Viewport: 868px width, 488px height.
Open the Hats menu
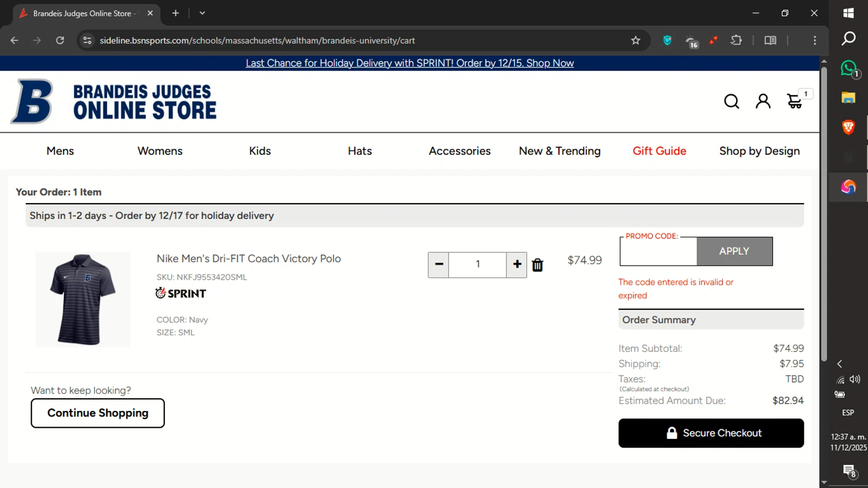360,151
